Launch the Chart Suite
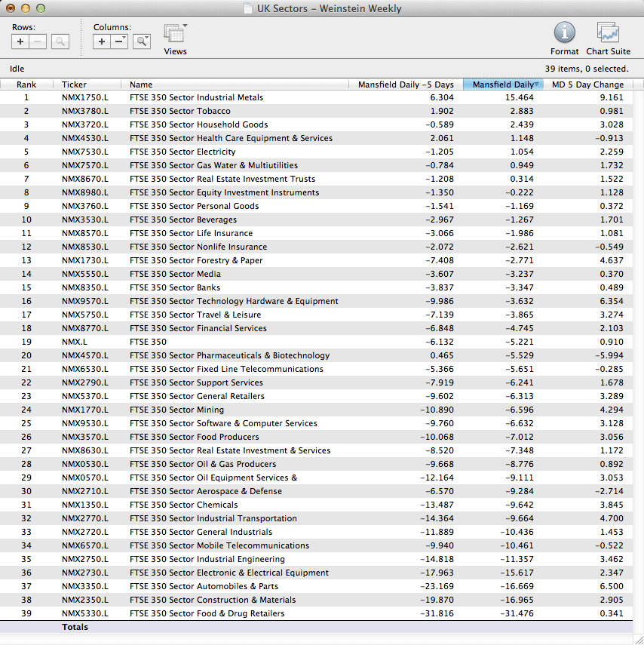The height and width of the screenshot is (645, 644). click(608, 33)
